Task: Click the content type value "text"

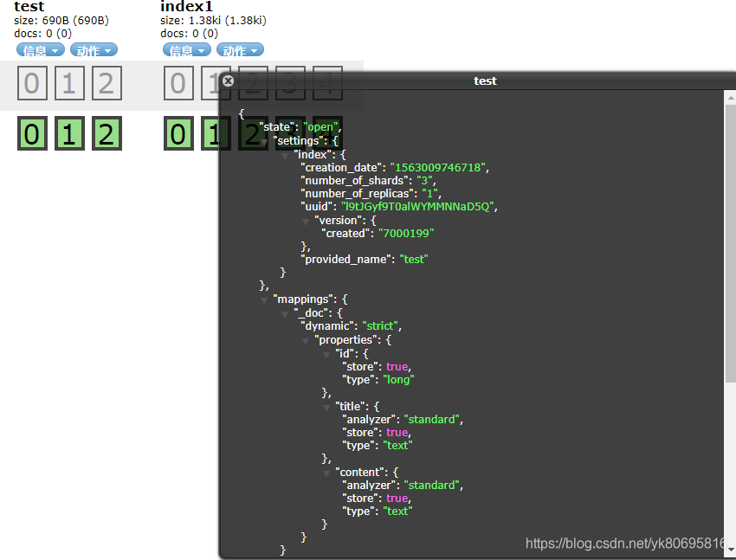Action: tap(397, 512)
